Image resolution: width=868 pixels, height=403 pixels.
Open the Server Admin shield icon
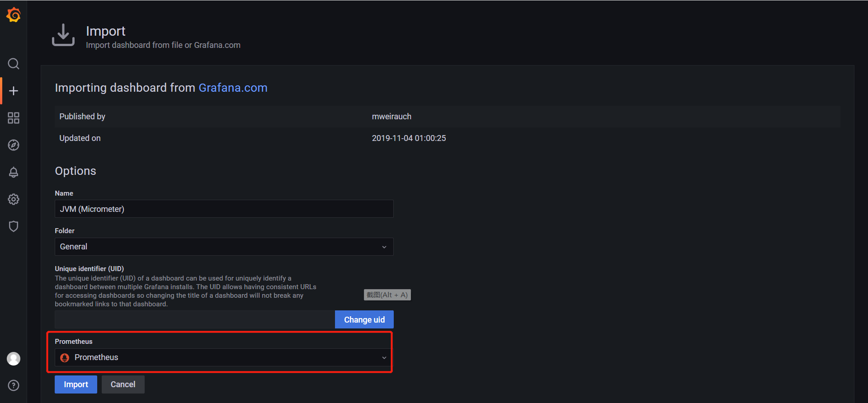coord(14,226)
